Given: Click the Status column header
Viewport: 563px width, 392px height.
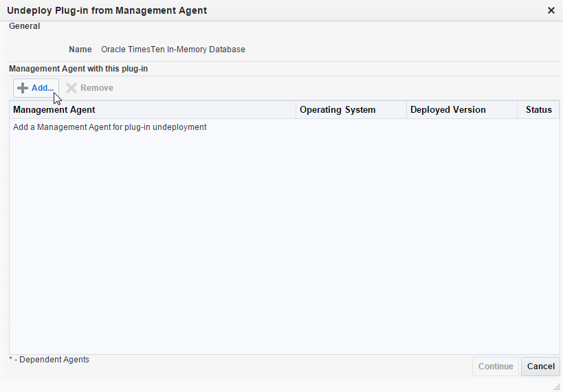Looking at the screenshot, I should [538, 109].
